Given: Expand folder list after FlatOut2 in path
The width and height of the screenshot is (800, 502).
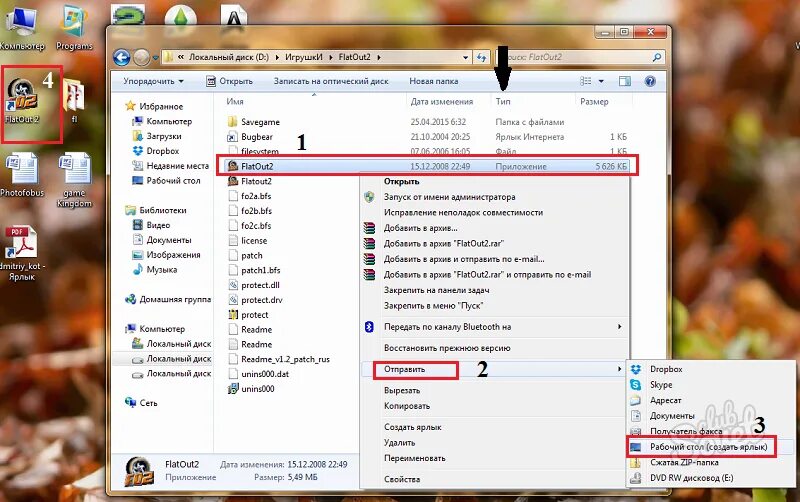Looking at the screenshot, I should pyautogui.click(x=379, y=57).
